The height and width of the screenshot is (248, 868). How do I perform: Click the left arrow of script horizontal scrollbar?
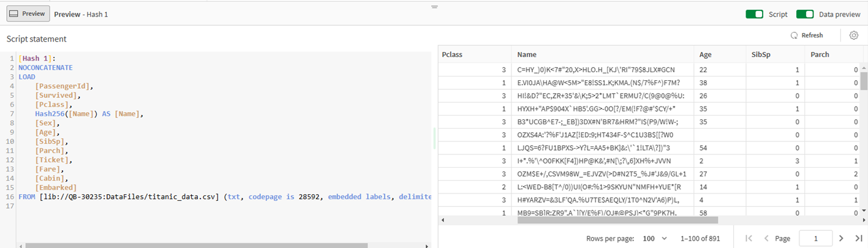[20, 245]
